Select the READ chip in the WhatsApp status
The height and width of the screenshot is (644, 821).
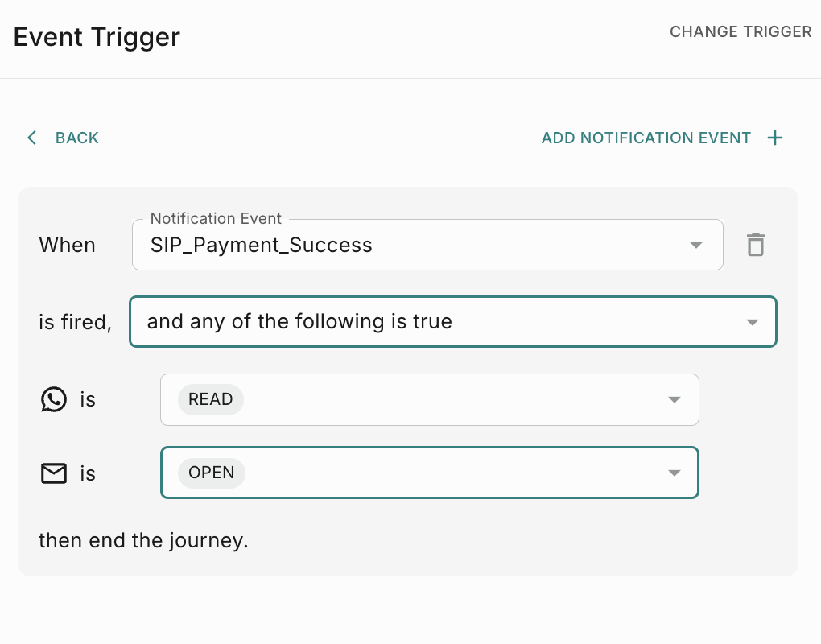tap(211, 399)
